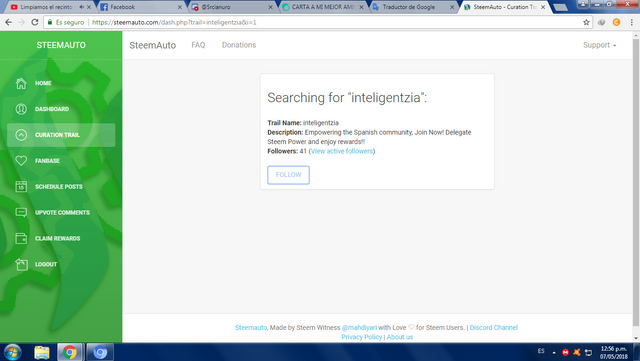Image resolution: width=640 pixels, height=361 pixels.
Task: Mute the audio on the YouTube tab
Action: coord(82,7)
